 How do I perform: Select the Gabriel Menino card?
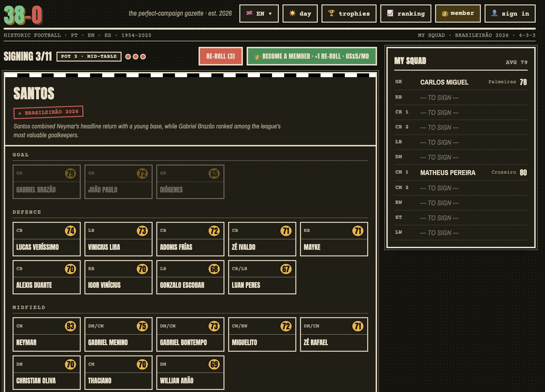point(119,334)
